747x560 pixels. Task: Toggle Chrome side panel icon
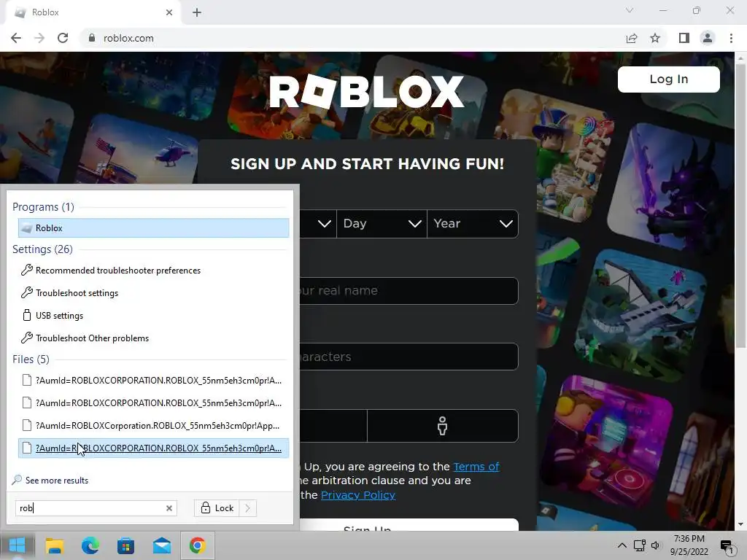(x=684, y=38)
